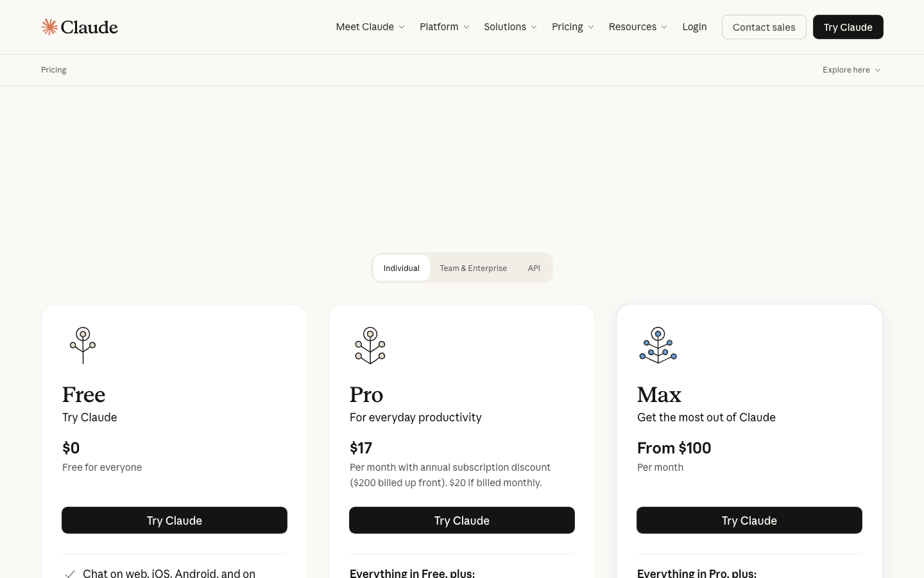Click Try Claude under the Free plan
Viewport: 924px width, 578px height.
175,520
